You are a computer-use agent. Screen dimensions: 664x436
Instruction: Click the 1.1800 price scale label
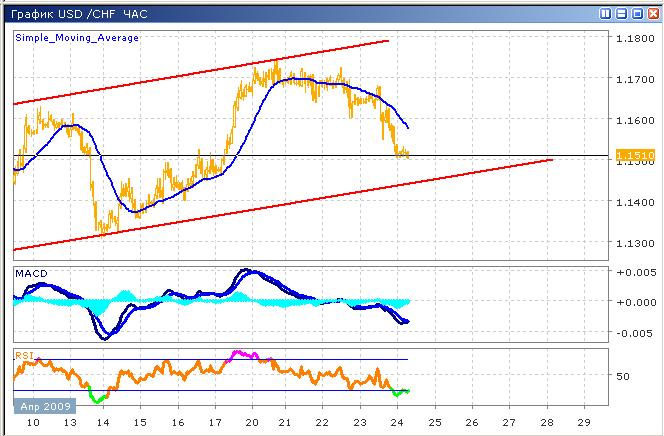point(634,38)
